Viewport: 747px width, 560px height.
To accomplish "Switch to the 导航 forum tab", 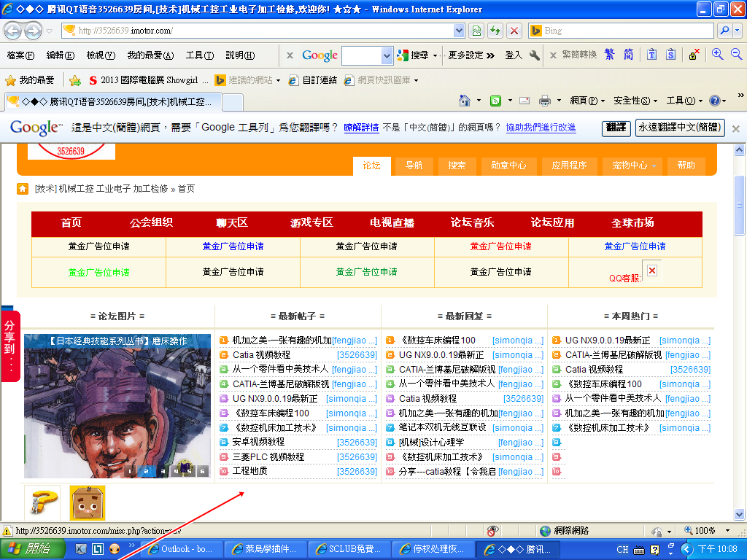I will pos(414,166).
